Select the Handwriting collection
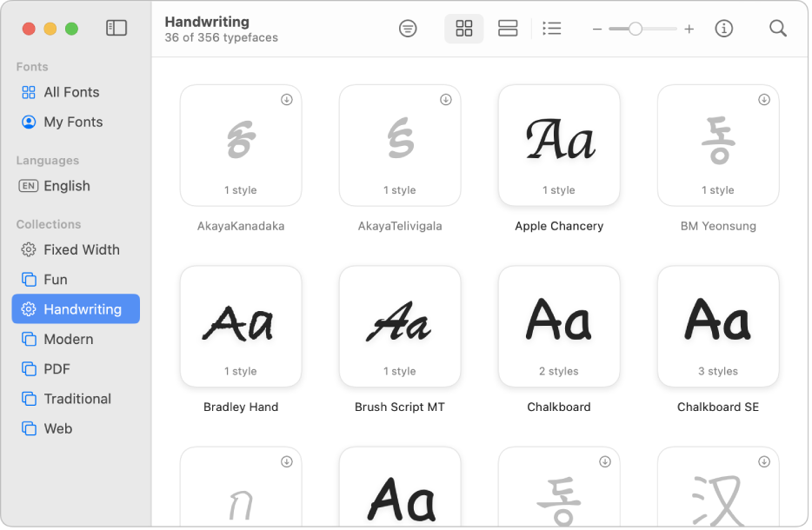The height and width of the screenshot is (530, 812). (x=76, y=309)
